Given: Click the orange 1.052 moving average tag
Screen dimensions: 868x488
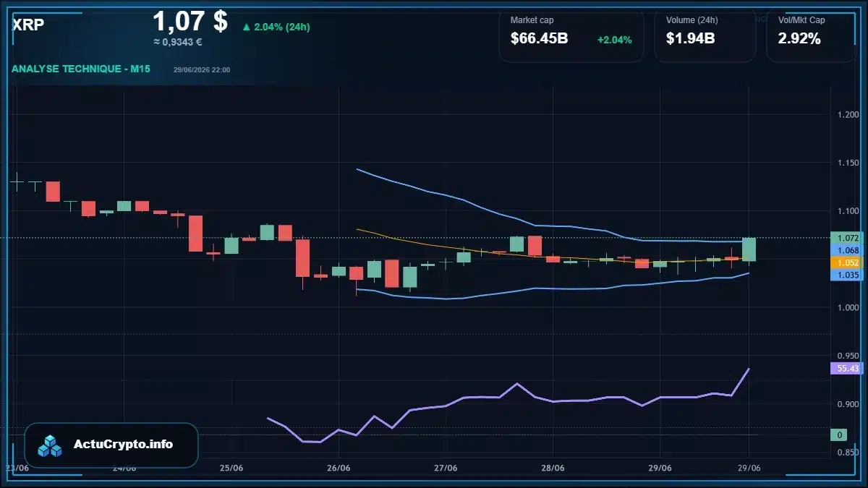Looking at the screenshot, I should click(x=847, y=262).
